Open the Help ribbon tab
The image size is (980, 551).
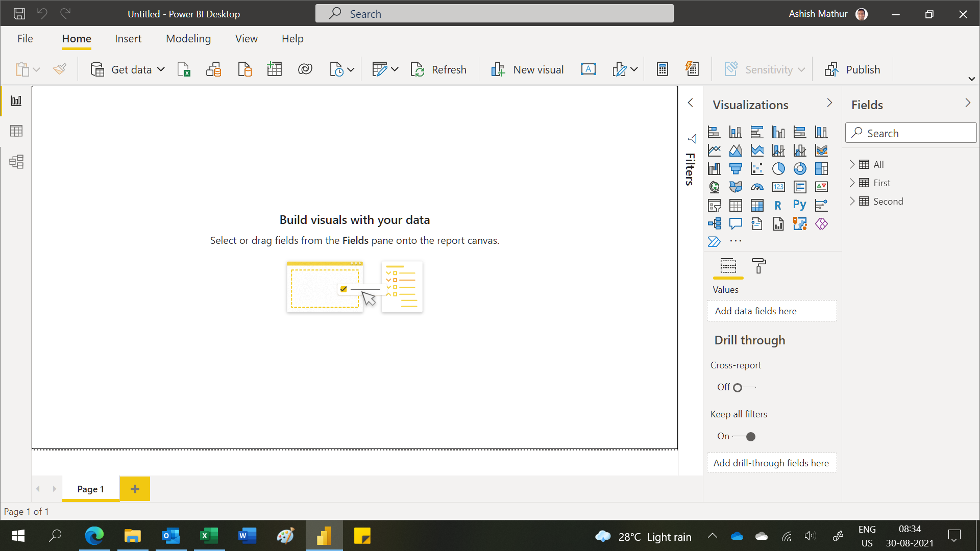click(292, 39)
